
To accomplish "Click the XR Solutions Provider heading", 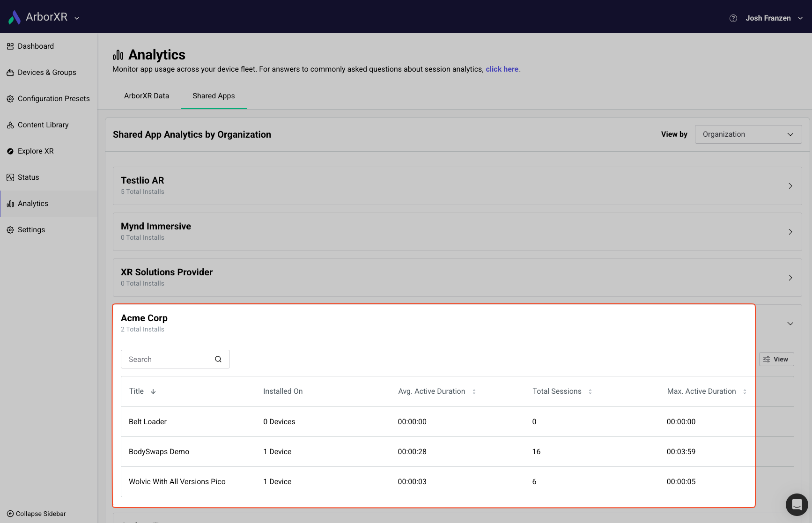I will pyautogui.click(x=167, y=272).
